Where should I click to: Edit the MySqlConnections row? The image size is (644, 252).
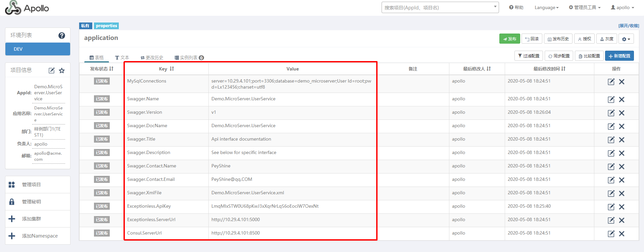click(611, 82)
